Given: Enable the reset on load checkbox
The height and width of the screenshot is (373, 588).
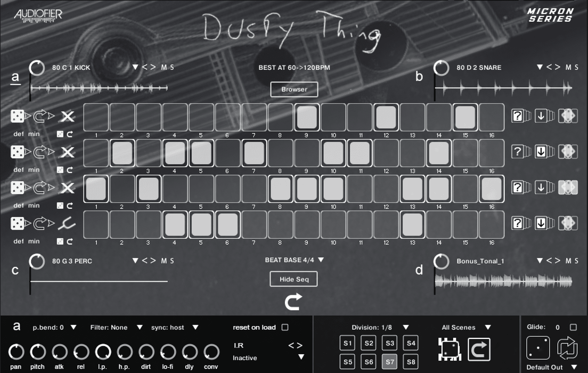Looking at the screenshot, I should tap(285, 328).
